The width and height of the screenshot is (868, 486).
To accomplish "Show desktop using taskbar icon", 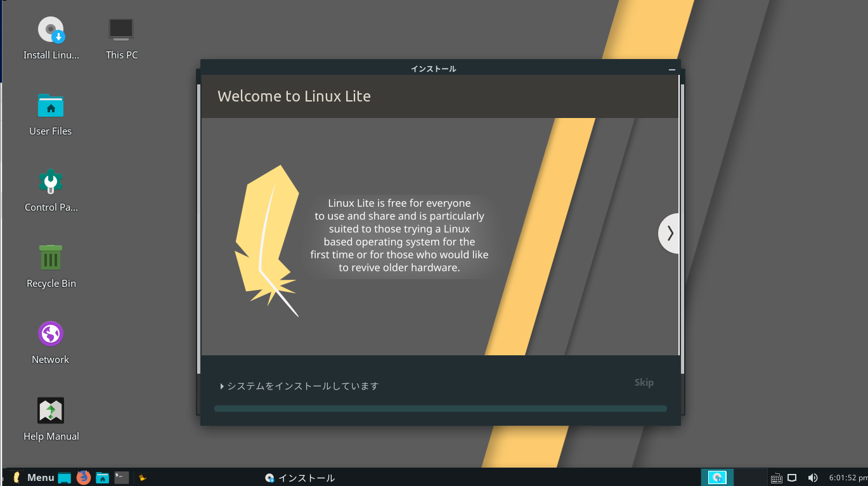I will 65,478.
